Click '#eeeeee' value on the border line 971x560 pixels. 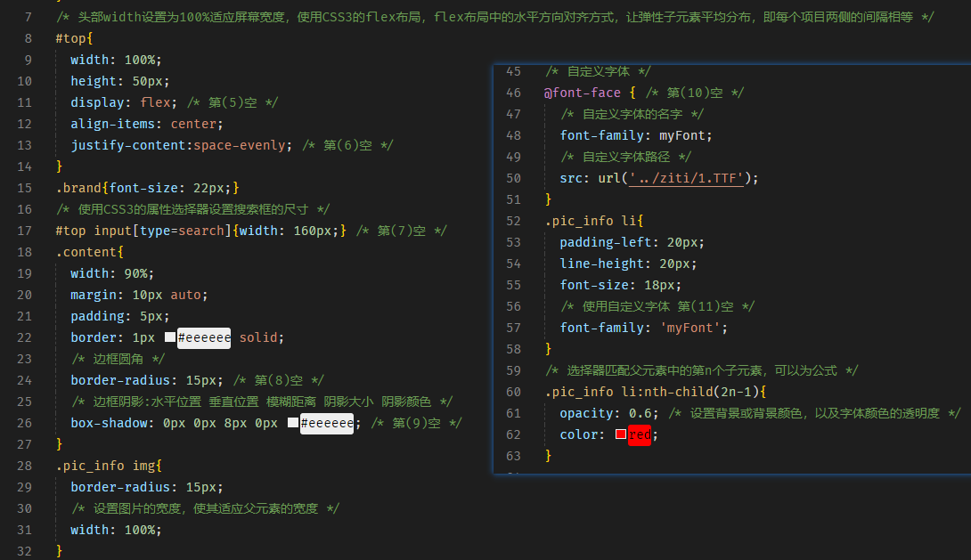204,337
